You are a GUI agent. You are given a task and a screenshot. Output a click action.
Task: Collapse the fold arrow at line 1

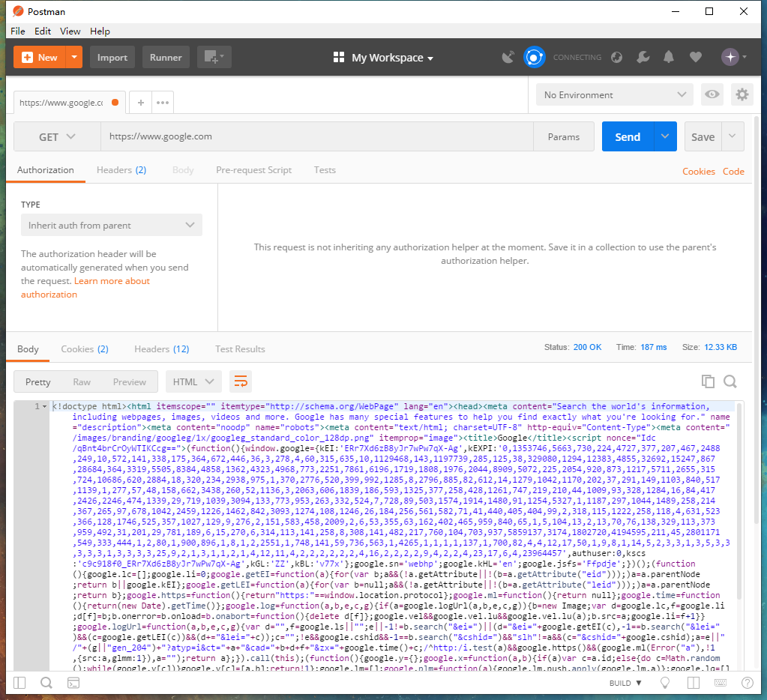coord(44,407)
